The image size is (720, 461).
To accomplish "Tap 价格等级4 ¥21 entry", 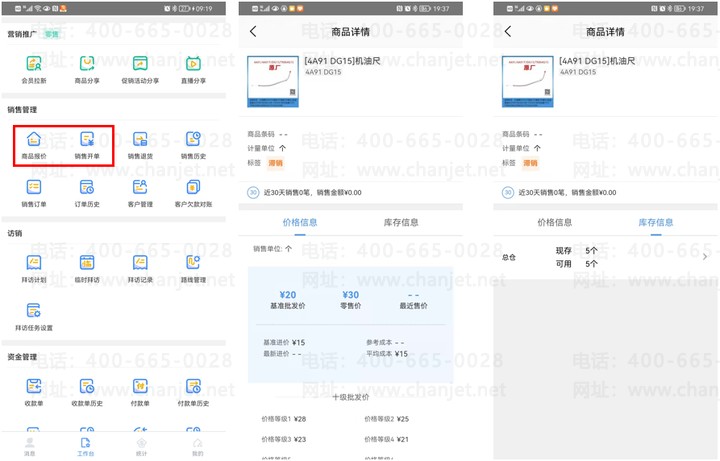I will 387,439.
